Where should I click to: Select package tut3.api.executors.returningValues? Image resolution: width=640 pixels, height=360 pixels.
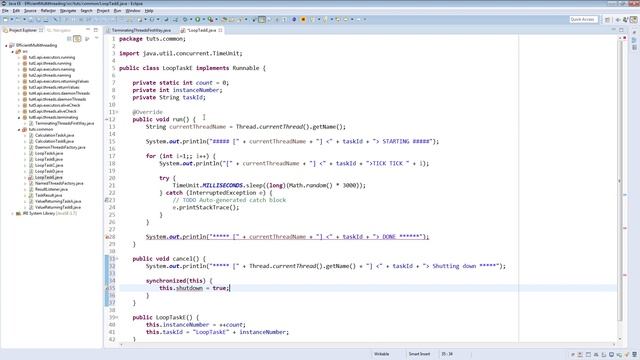pyautogui.click(x=58, y=82)
